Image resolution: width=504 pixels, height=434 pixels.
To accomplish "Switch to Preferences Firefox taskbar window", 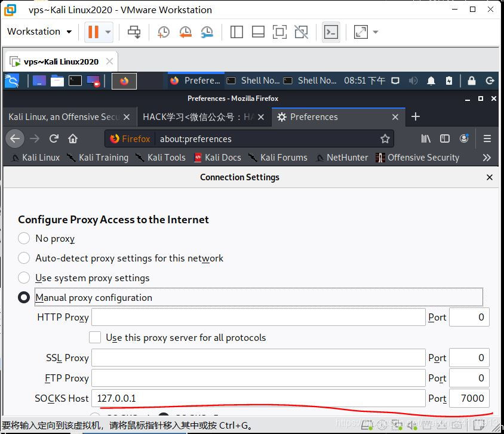I will (x=196, y=81).
